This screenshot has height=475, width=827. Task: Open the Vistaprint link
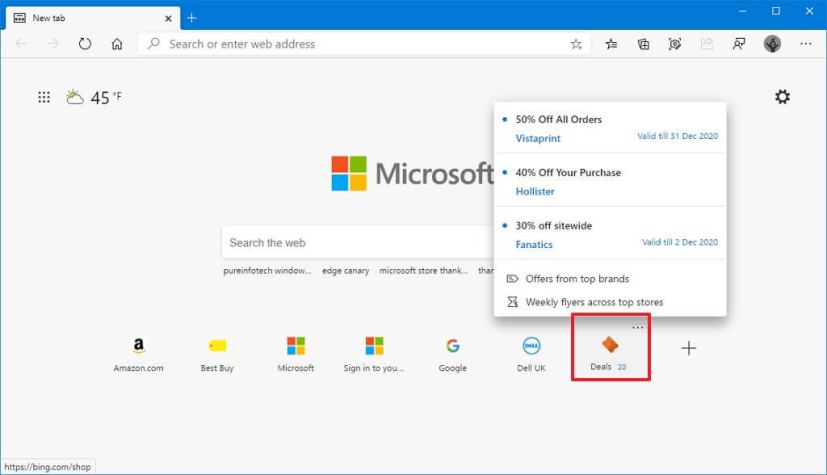pos(538,139)
